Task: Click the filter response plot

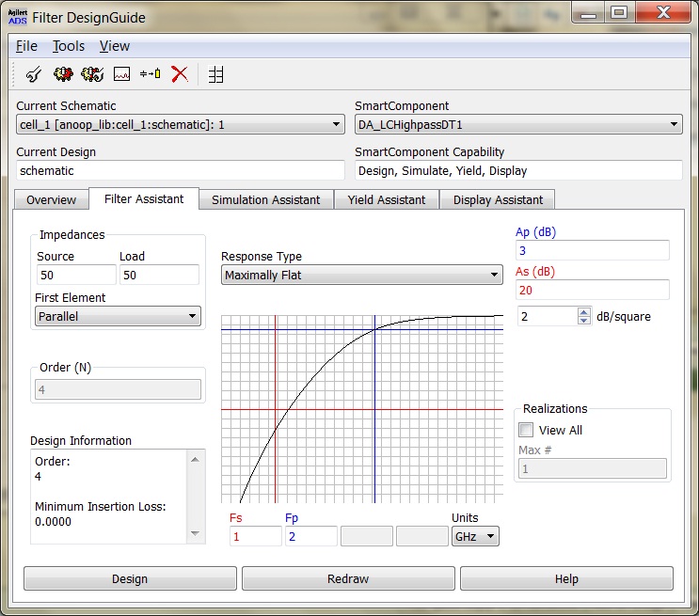Action: 362,409
